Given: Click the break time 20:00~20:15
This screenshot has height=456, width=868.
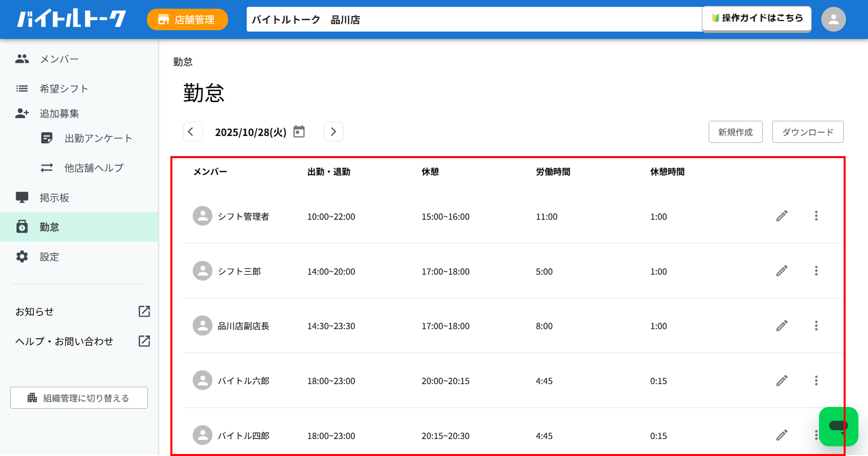Looking at the screenshot, I should (445, 381).
